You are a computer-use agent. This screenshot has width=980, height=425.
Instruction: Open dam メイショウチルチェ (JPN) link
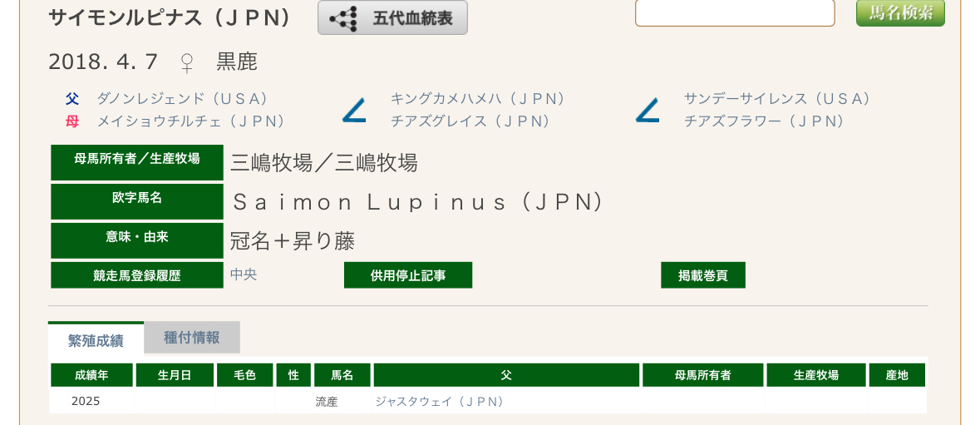[191, 121]
